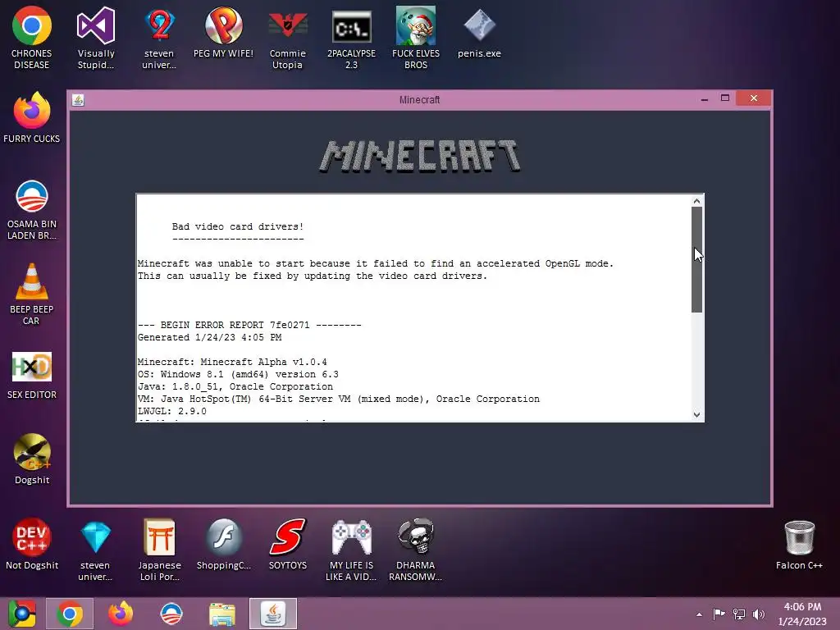Screen dimensions: 840x630
Task: Click the 'LWJGL: 2.9.0' line
Action: tap(172, 412)
